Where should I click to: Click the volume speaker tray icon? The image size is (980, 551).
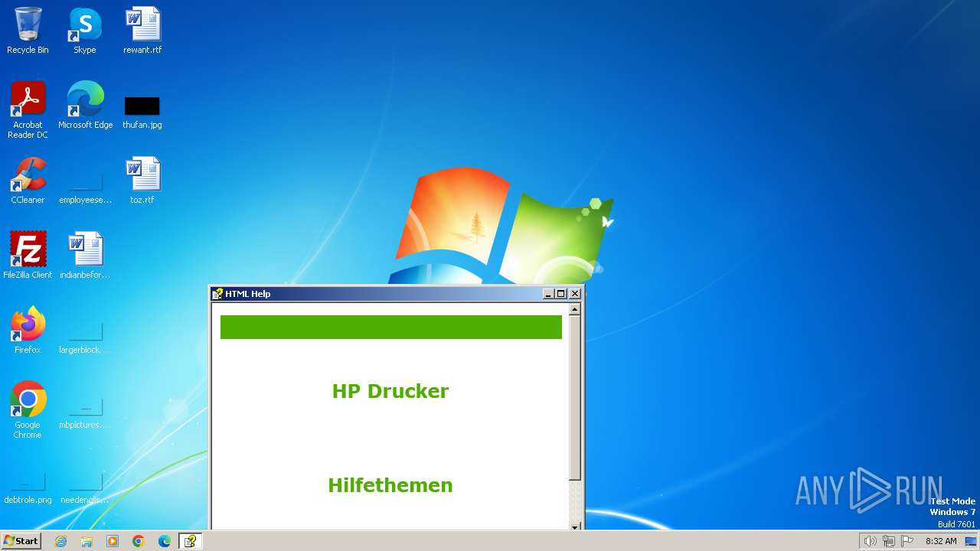pos(870,541)
